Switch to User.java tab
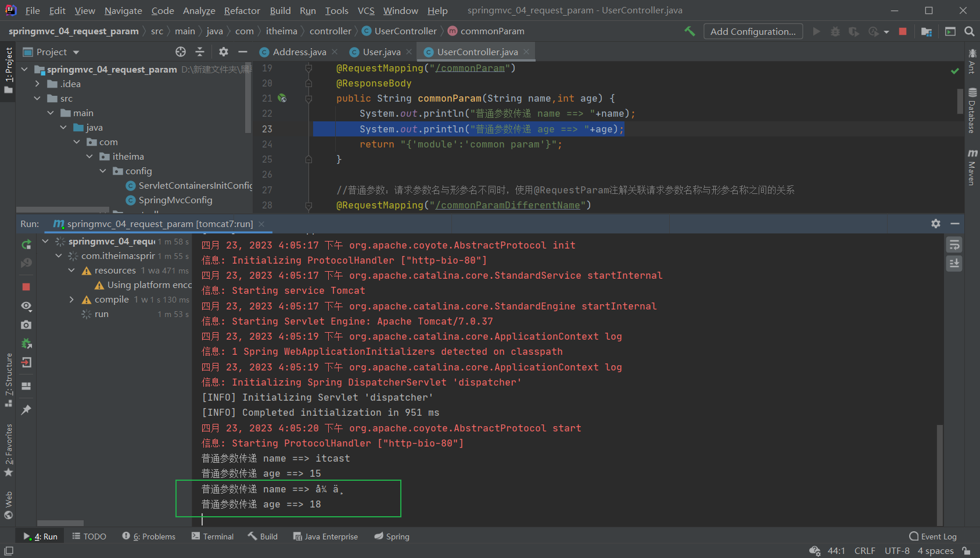The width and height of the screenshot is (980, 558). [x=382, y=52]
